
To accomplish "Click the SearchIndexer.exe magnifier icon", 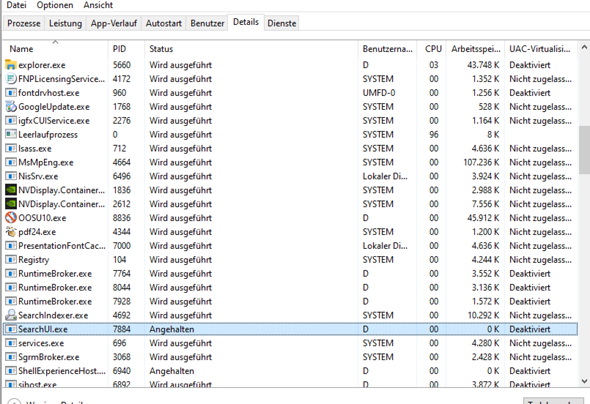I will pyautogui.click(x=11, y=315).
